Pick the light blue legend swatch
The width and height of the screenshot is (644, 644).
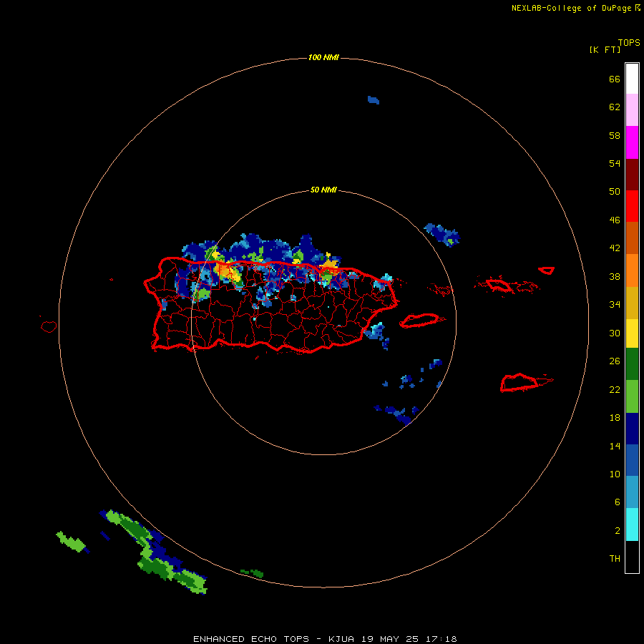(x=632, y=492)
